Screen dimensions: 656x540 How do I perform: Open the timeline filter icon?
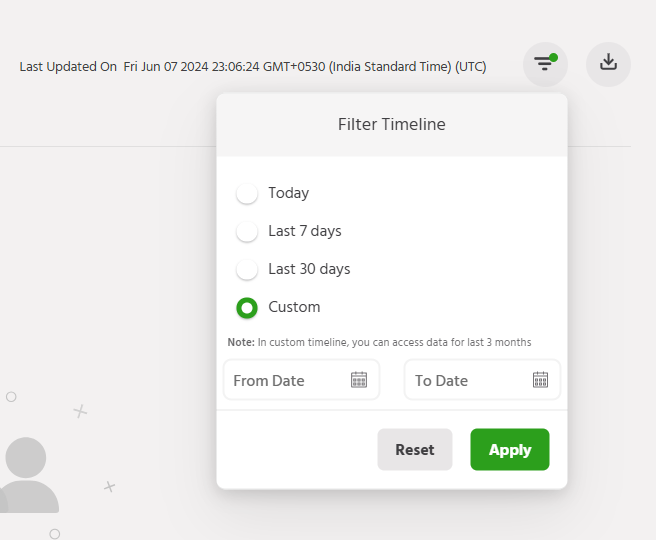click(x=544, y=65)
